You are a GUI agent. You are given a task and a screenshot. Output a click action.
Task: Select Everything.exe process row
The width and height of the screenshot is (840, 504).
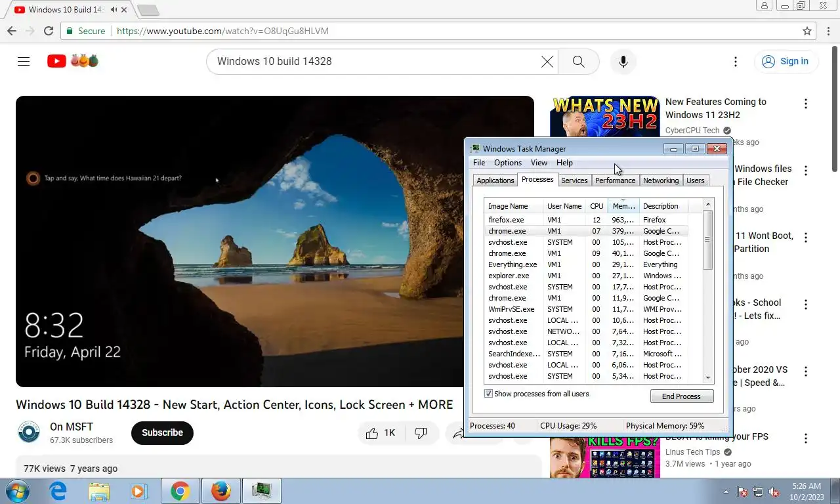(x=586, y=264)
